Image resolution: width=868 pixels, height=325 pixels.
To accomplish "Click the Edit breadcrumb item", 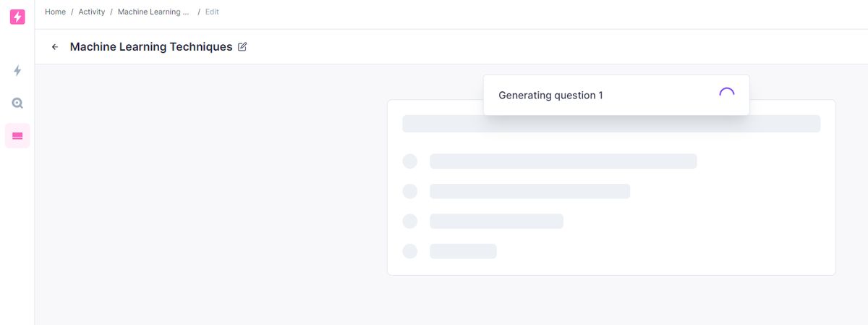I will [x=212, y=12].
